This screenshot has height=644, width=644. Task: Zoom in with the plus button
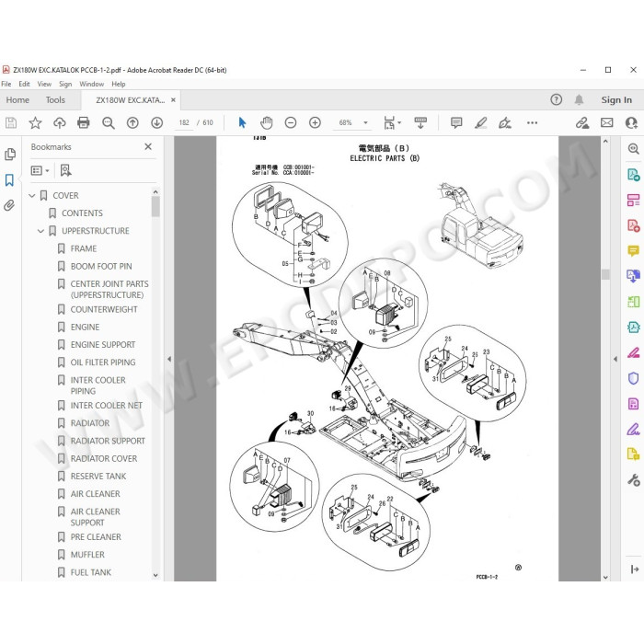[315, 122]
